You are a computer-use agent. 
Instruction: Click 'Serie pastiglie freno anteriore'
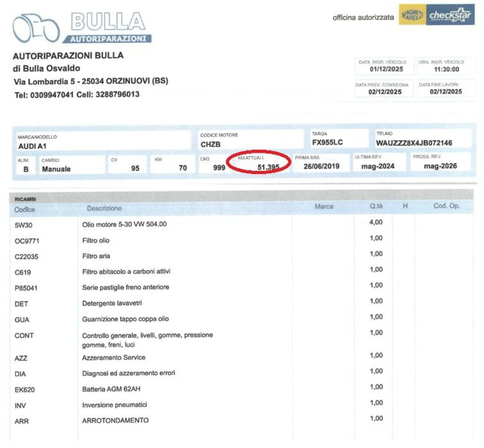tap(125, 287)
